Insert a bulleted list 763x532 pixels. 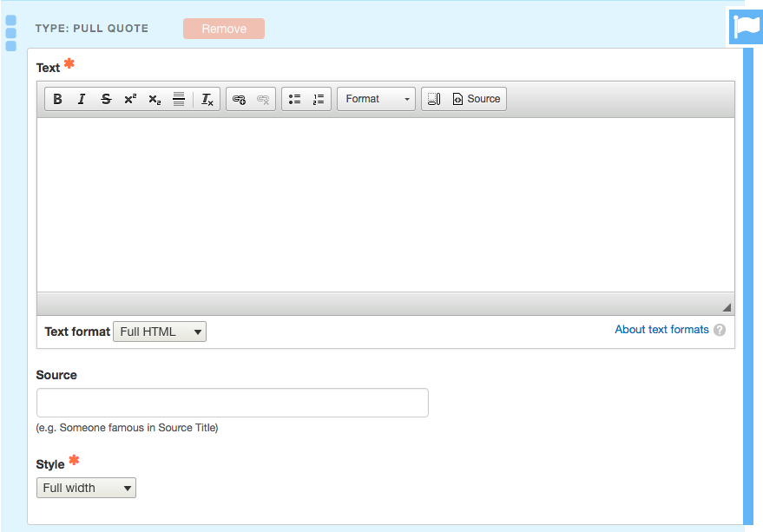pos(294,99)
